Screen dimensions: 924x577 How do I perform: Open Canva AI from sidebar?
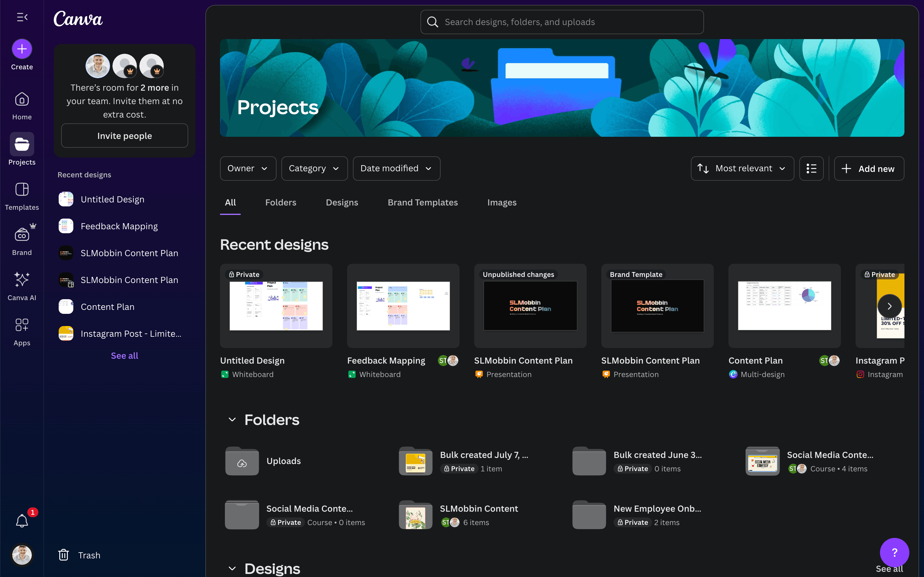pos(22,280)
